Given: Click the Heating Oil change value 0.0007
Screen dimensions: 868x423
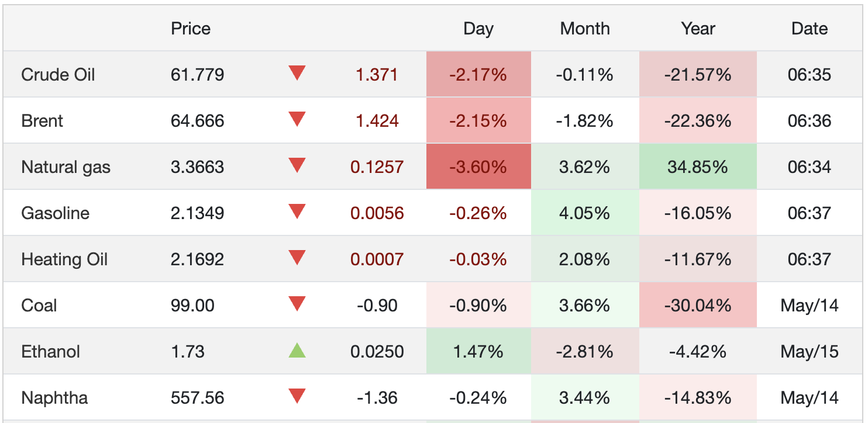Looking at the screenshot, I should pos(377,259).
